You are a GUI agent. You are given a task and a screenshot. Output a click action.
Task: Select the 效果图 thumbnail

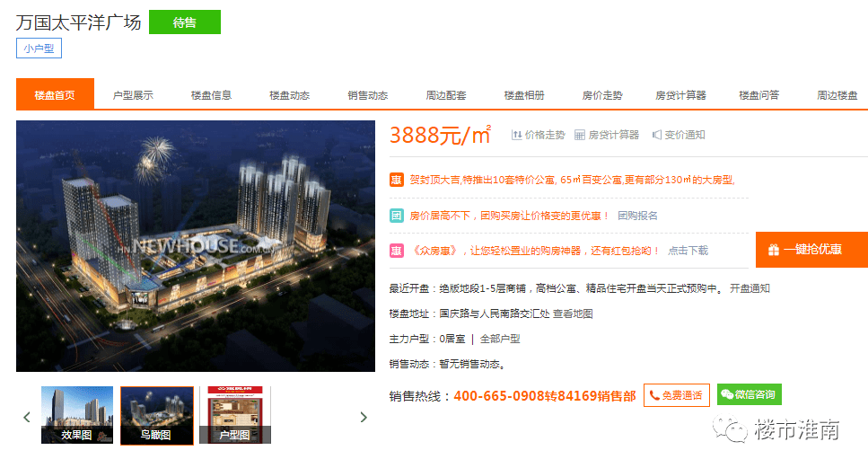tap(77, 415)
